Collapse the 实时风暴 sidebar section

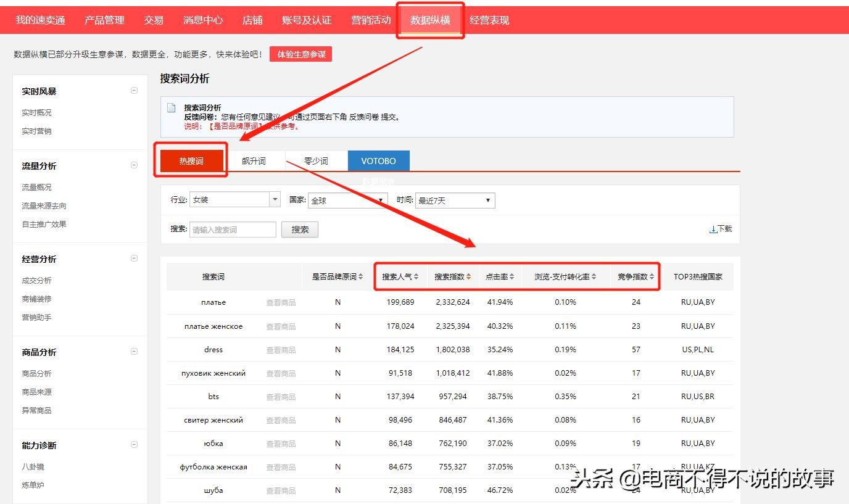[x=134, y=90]
